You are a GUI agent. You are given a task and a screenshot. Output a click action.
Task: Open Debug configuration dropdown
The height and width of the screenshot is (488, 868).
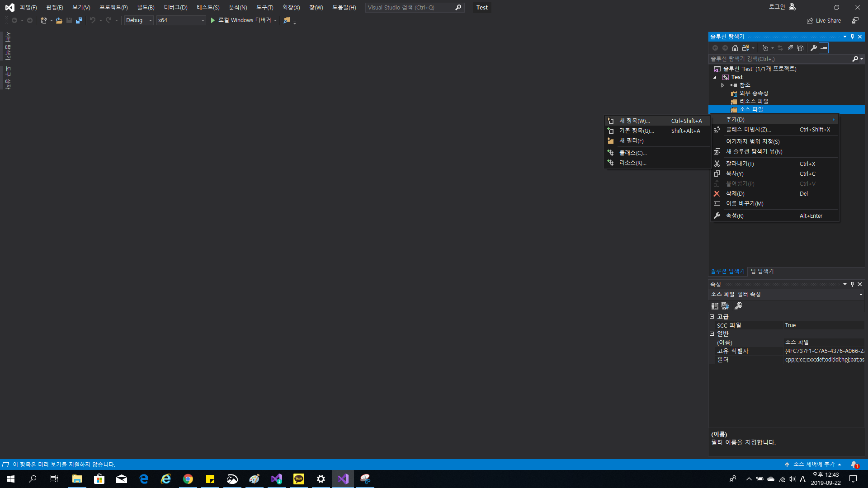[x=139, y=20]
